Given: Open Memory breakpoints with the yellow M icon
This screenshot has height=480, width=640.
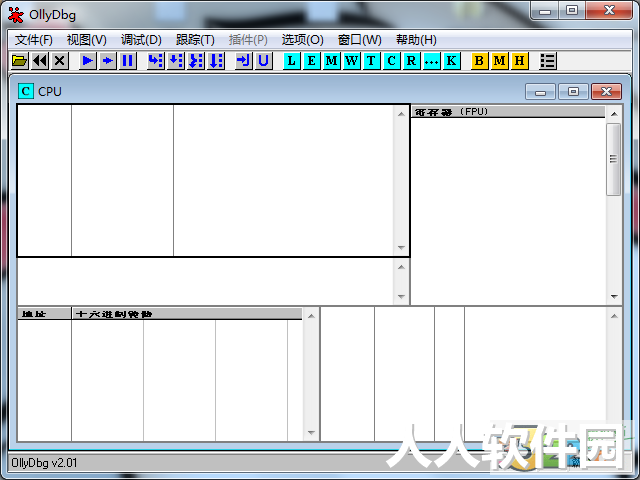Looking at the screenshot, I should 500,61.
